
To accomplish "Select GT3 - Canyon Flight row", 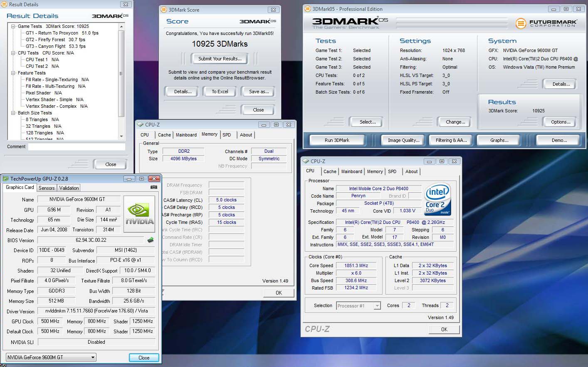I will [55, 46].
